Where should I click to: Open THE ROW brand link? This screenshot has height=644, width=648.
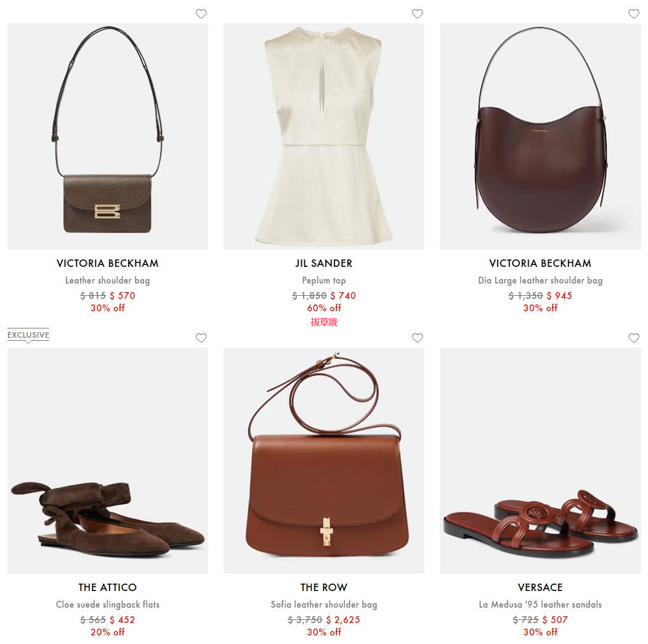click(323, 587)
